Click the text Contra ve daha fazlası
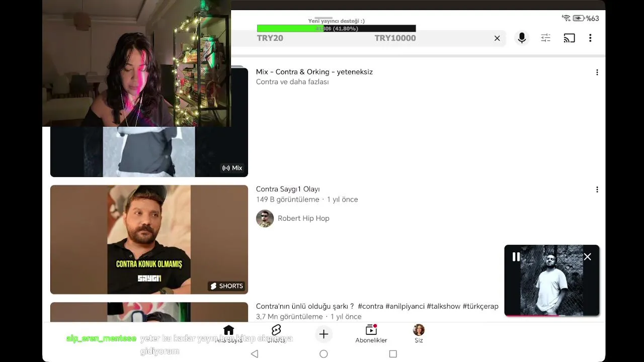 292,82
